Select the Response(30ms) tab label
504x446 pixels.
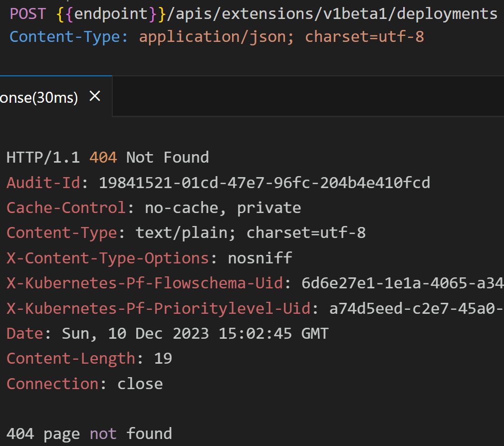tap(39, 97)
